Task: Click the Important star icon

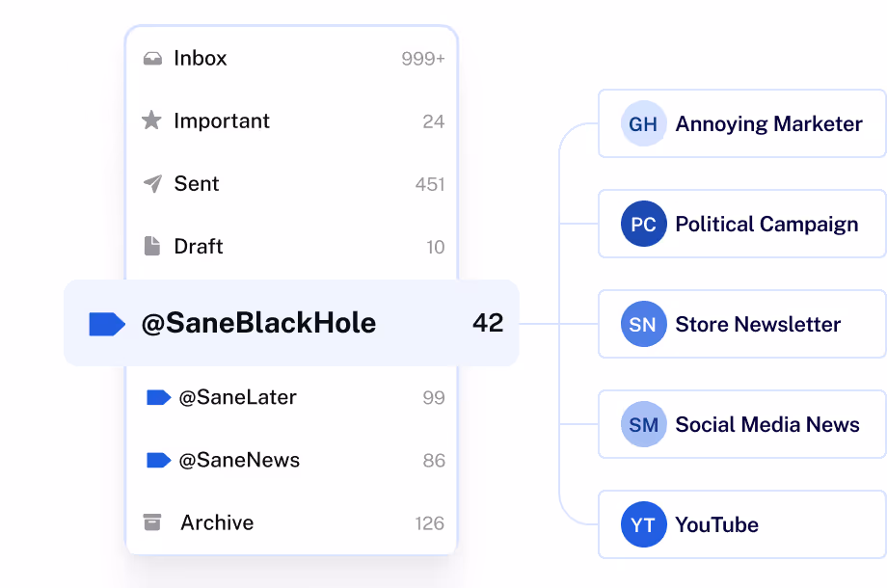Action: coord(151,120)
